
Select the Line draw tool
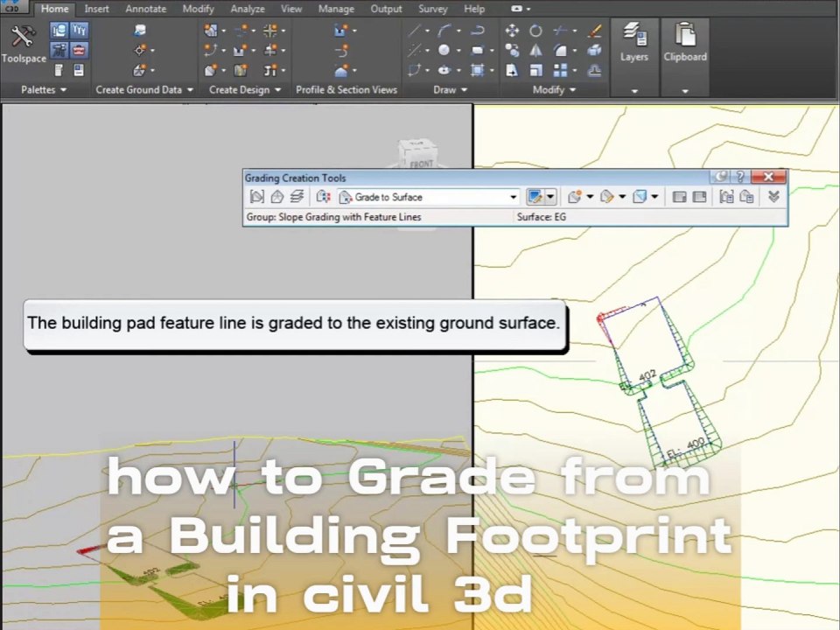point(414,31)
